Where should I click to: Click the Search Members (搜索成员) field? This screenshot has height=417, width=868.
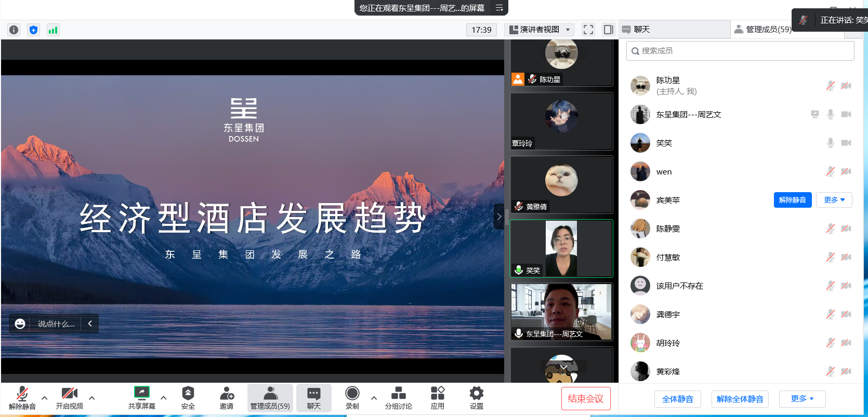[740, 51]
